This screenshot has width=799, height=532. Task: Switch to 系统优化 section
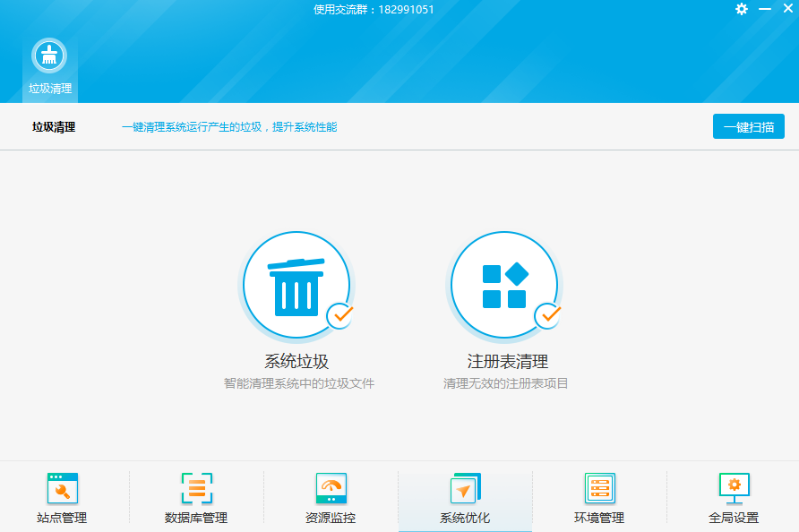pos(465,498)
